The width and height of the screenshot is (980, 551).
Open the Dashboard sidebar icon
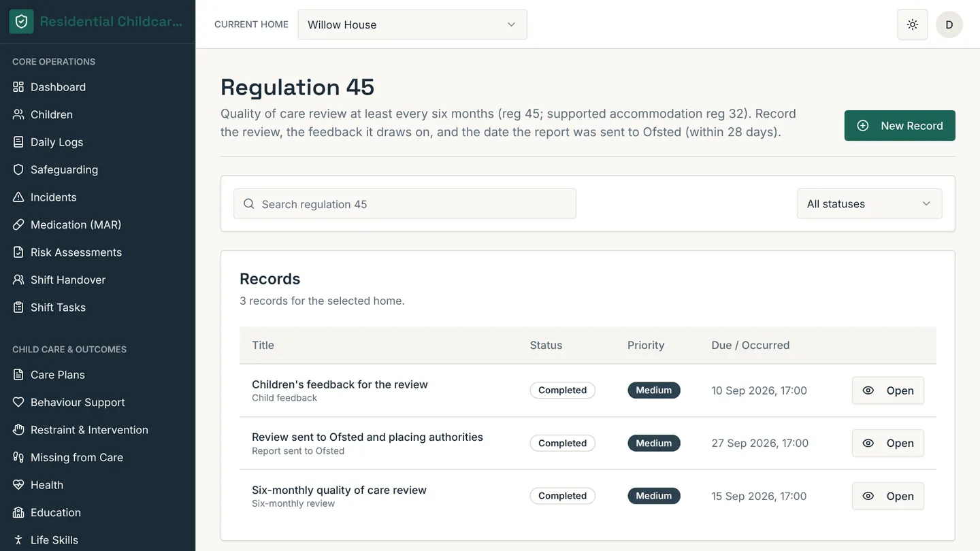[18, 87]
